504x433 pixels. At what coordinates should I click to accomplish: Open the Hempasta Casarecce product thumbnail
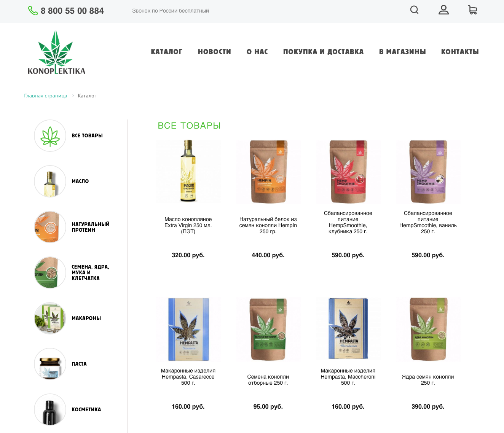click(188, 330)
